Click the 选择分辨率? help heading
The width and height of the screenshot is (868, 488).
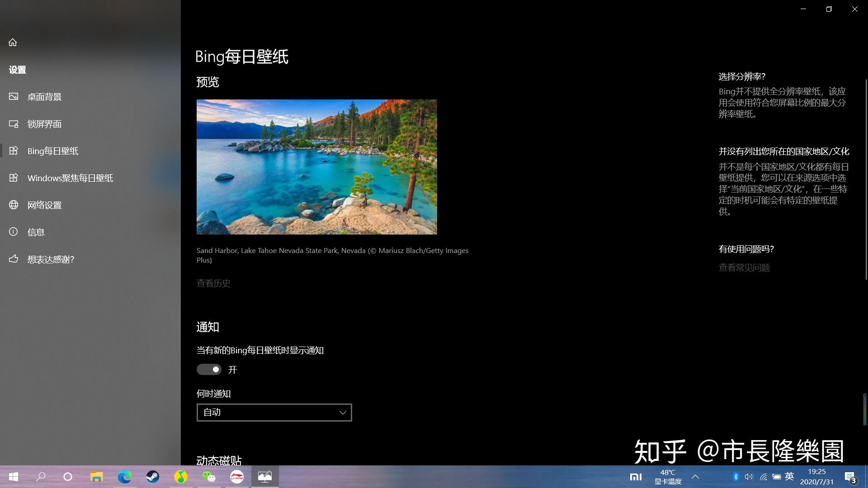(x=742, y=77)
